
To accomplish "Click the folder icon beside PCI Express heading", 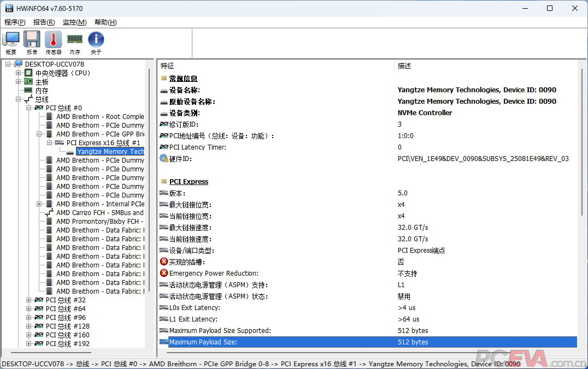I will 164,181.
